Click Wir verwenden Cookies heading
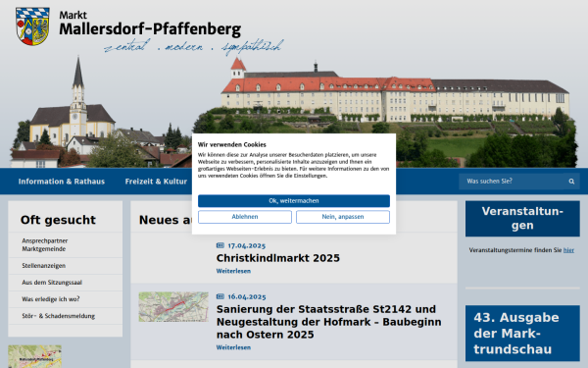Viewport: 588px width, 368px height. [x=231, y=144]
